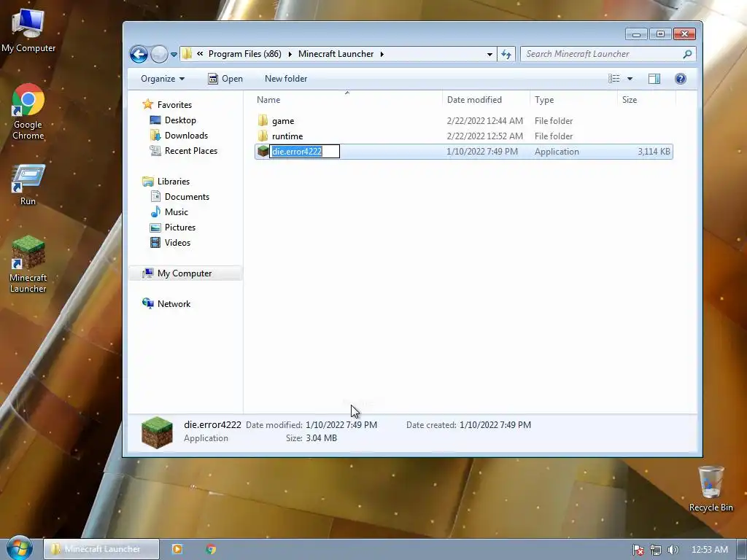747x560 pixels.
Task: Open the recent pages dropdown arrow
Action: pos(174,54)
